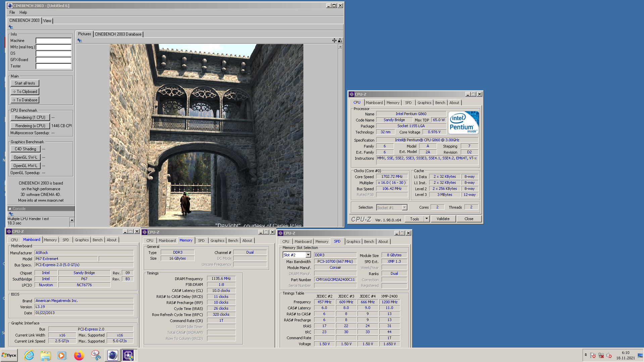Click CPU-Z CPU window title icon

tap(352, 94)
